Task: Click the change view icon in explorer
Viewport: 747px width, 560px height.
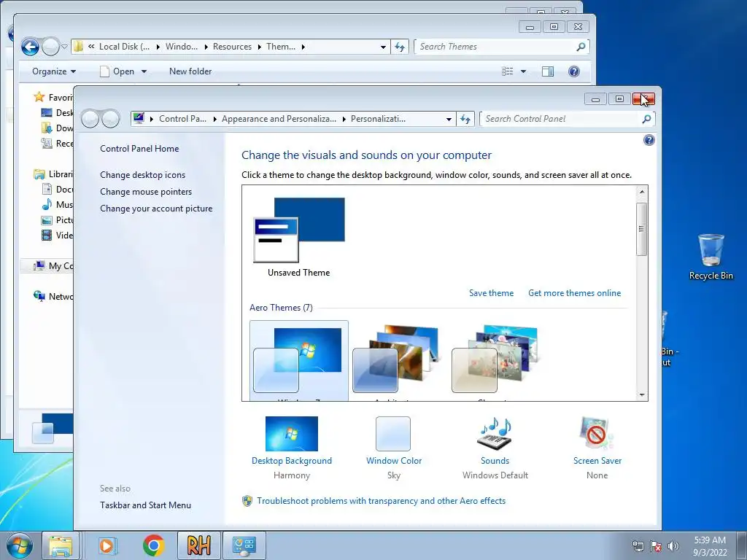Action: point(508,71)
